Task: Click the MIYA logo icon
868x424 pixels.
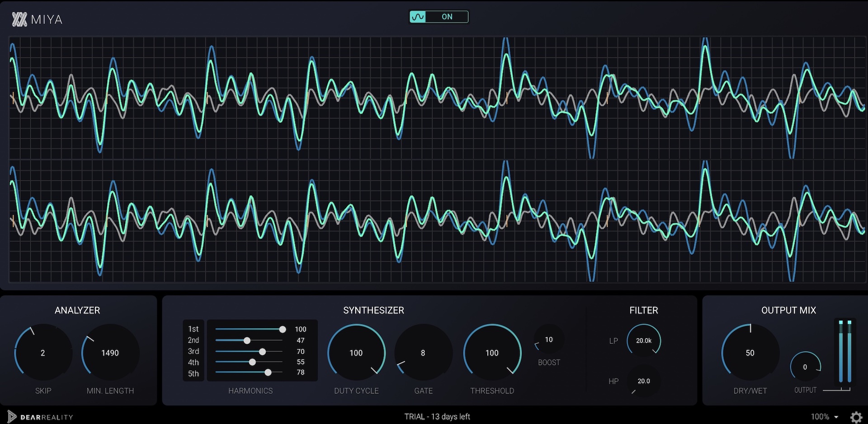Action: [19, 19]
